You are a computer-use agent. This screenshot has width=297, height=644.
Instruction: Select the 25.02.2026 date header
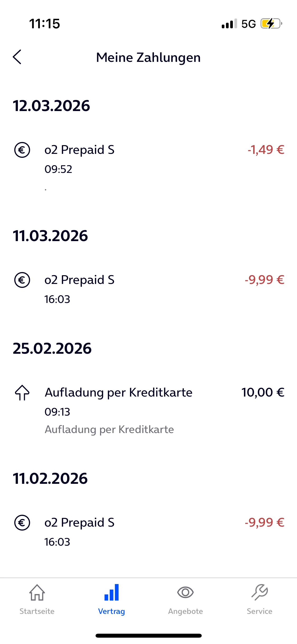pos(52,348)
